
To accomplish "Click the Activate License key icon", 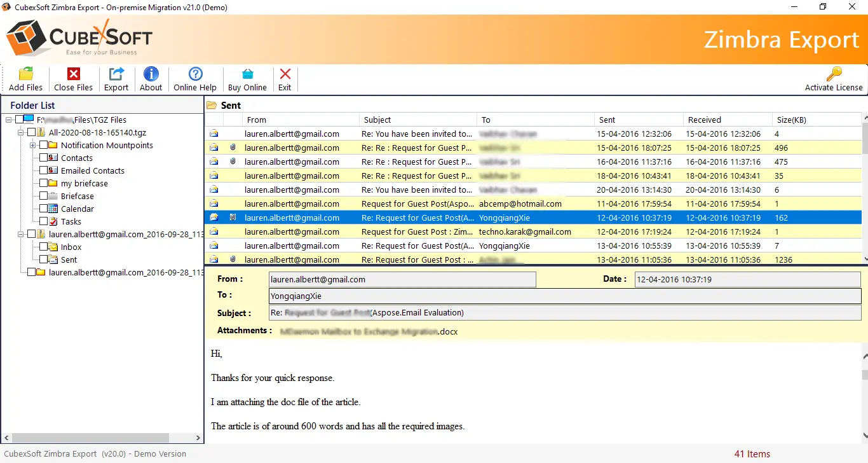I will click(x=834, y=74).
